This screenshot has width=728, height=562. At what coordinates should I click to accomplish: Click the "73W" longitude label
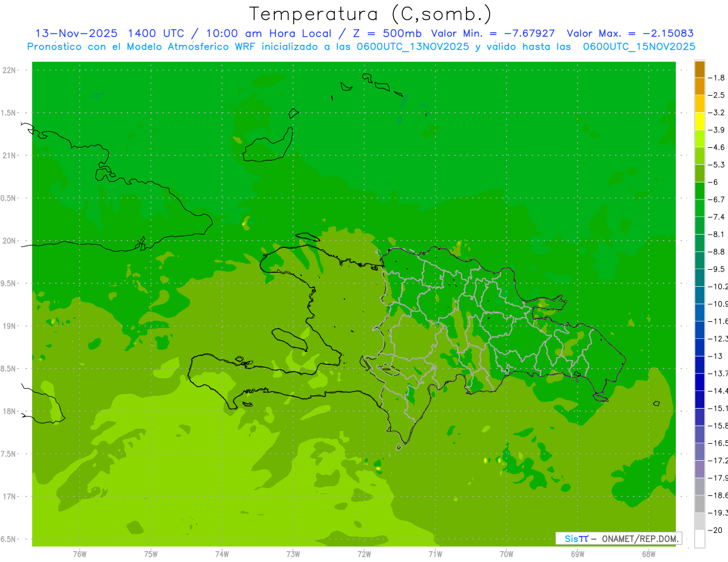[293, 554]
